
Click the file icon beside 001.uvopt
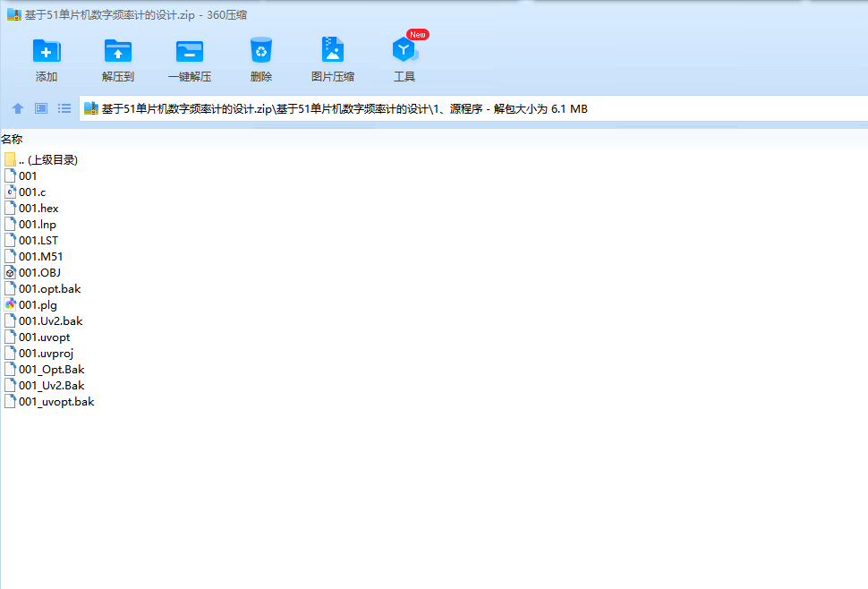(10, 337)
